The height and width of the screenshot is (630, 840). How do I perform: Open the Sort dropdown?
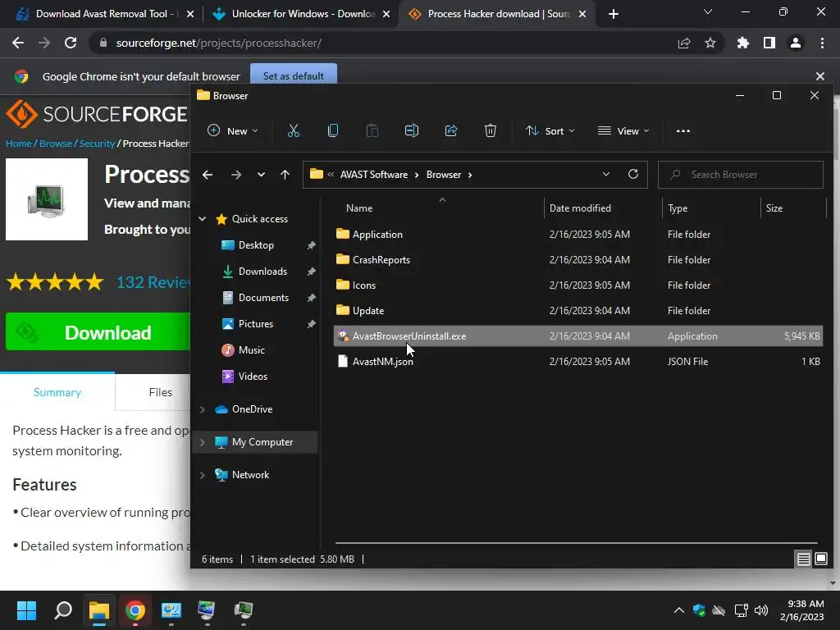pos(550,130)
